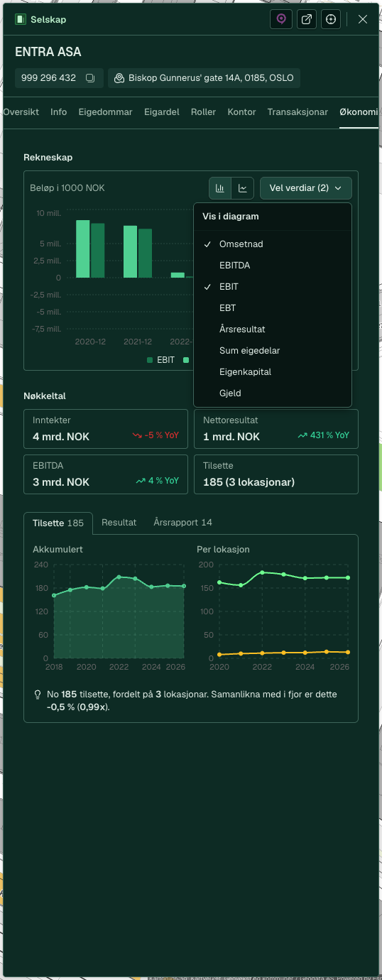This screenshot has width=382, height=980.
Task: Click the EBIT legend color swatch
Action: pos(150,360)
